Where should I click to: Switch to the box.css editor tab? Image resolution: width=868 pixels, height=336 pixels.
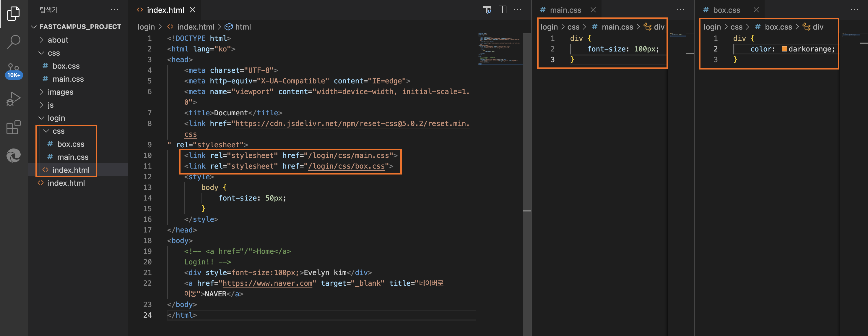point(726,10)
